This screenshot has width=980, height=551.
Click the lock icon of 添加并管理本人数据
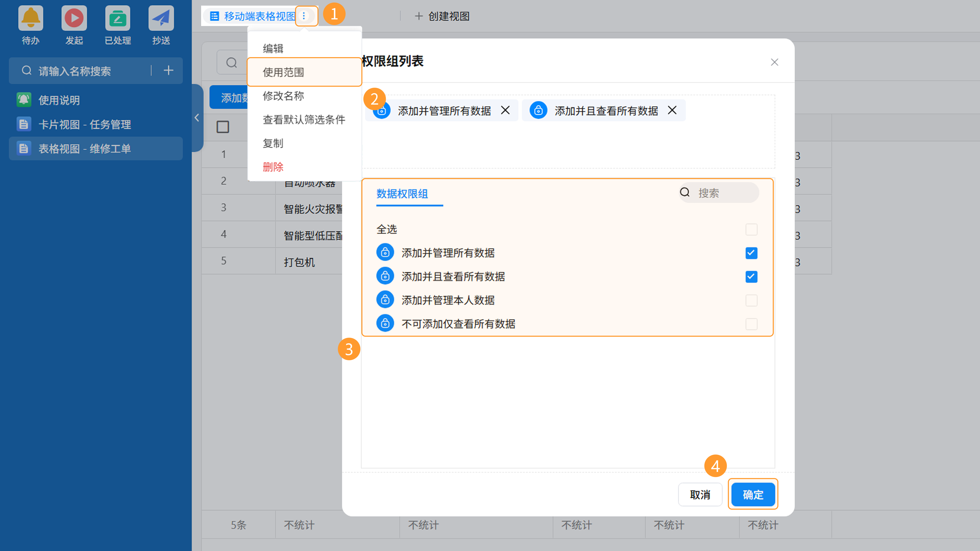coord(385,300)
